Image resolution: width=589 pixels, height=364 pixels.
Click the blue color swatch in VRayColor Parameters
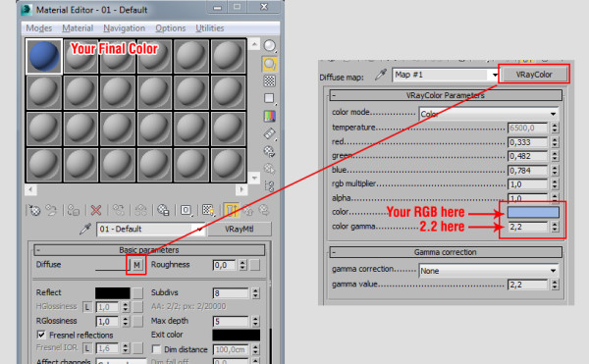tap(533, 212)
